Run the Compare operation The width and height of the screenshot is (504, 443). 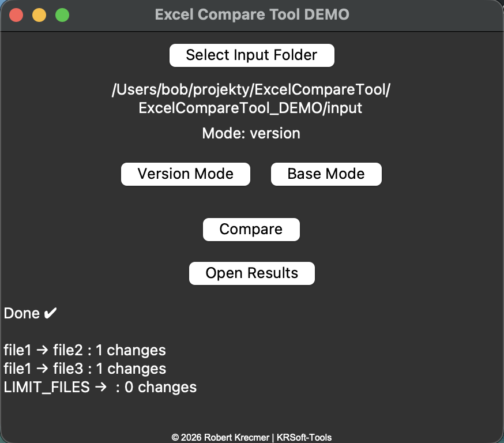coord(251,229)
